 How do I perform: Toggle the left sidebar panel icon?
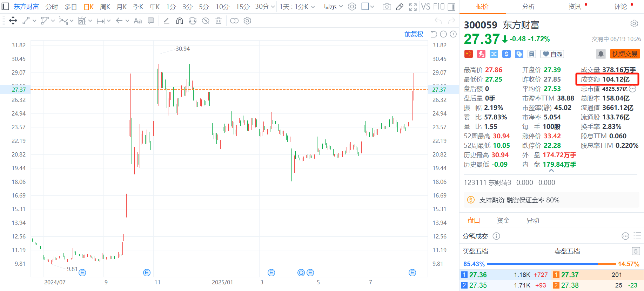(x=5, y=6)
